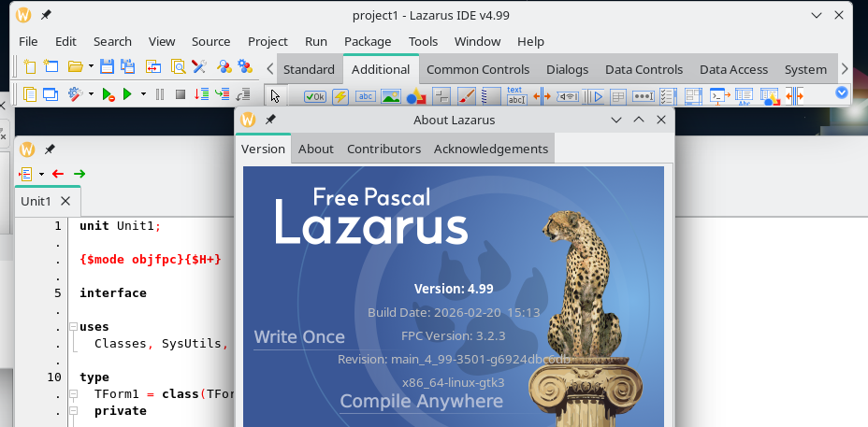Click the green Jump Forward arrow
This screenshot has width=868, height=427.
click(80, 174)
